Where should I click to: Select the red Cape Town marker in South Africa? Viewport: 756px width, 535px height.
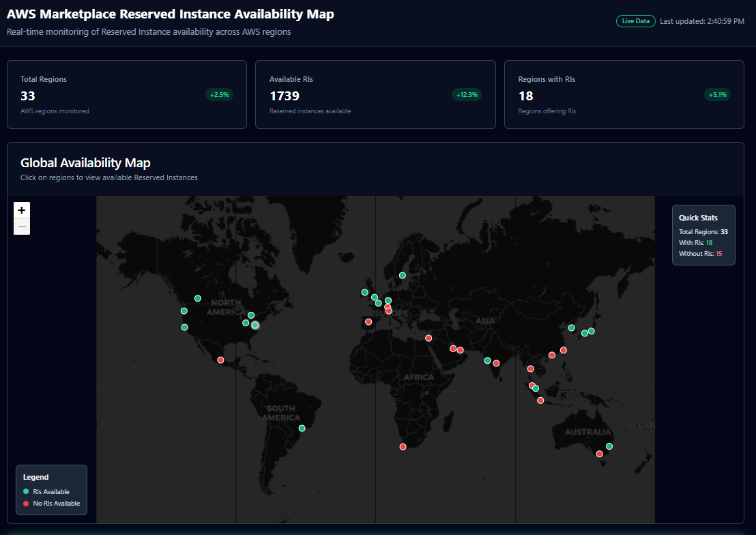(x=403, y=447)
